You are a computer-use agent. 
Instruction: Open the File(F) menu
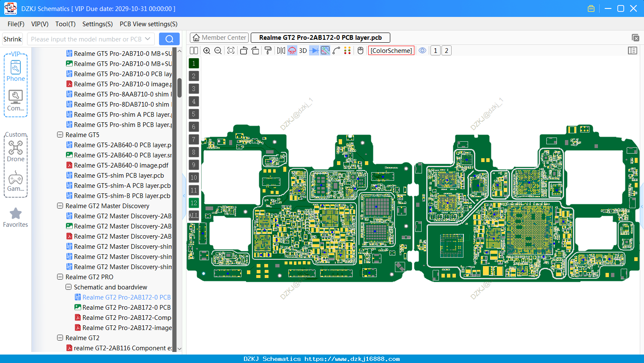(16, 24)
